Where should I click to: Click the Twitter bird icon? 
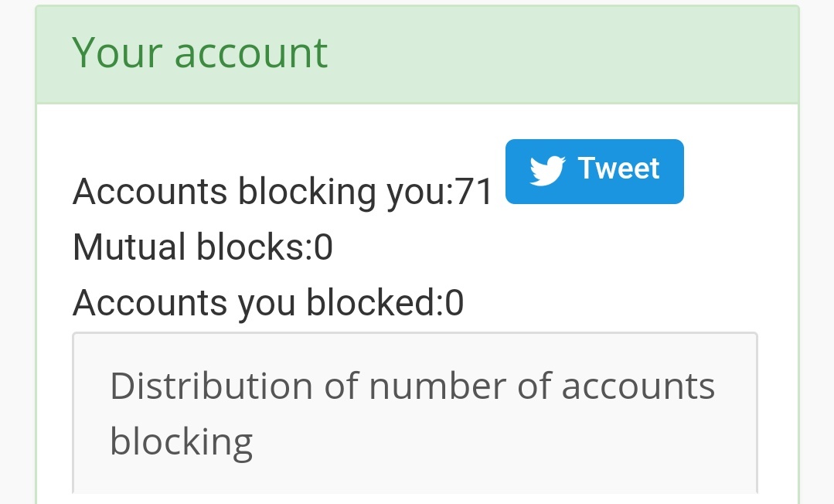coord(547,170)
